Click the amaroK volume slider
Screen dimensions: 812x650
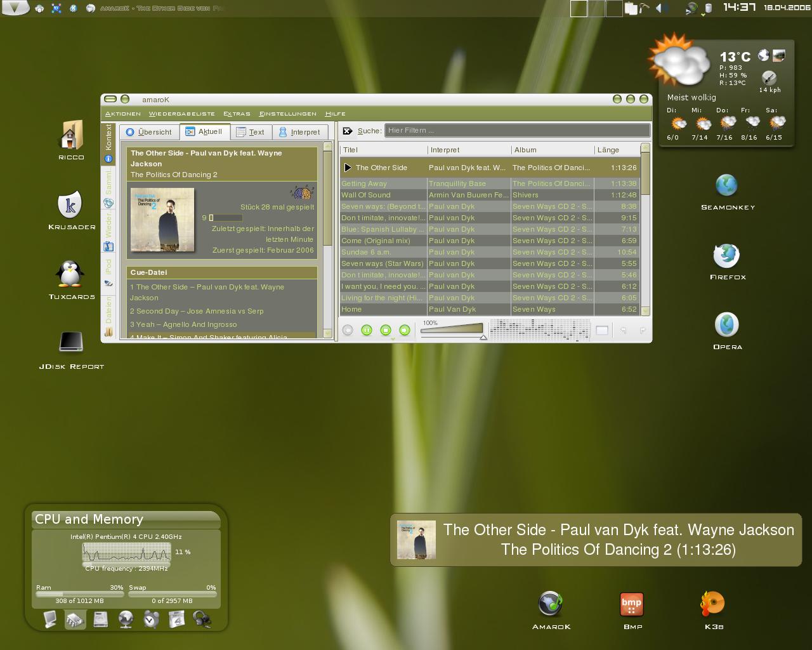[x=452, y=328]
